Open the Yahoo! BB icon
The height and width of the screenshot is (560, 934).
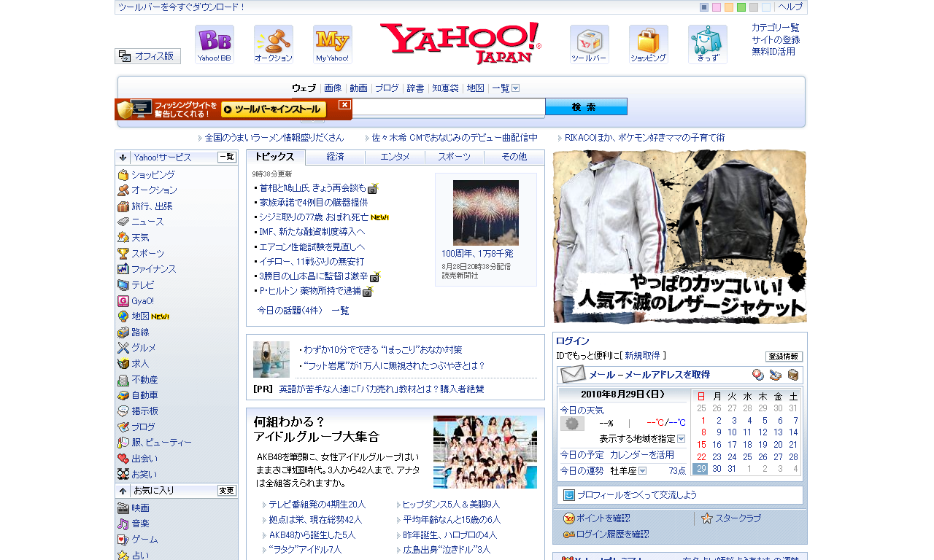pos(215,44)
